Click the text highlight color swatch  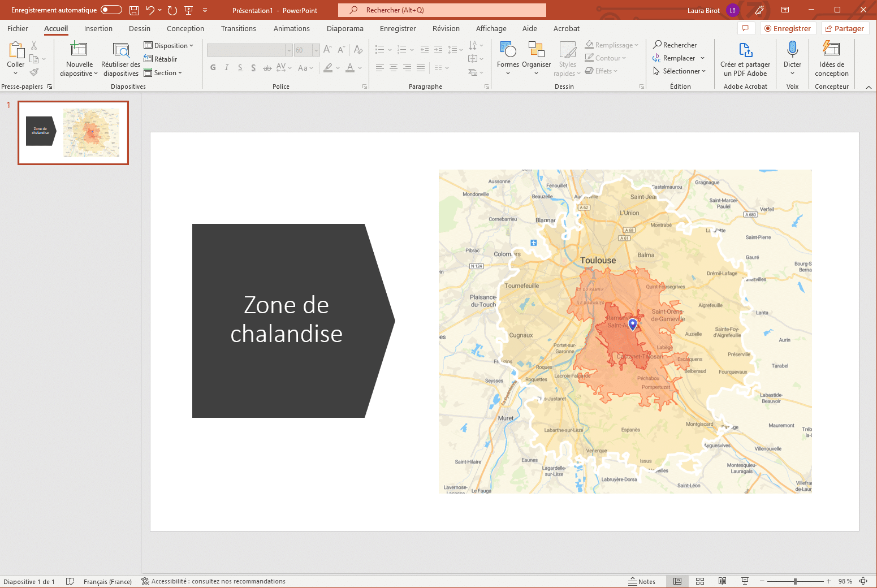click(328, 68)
